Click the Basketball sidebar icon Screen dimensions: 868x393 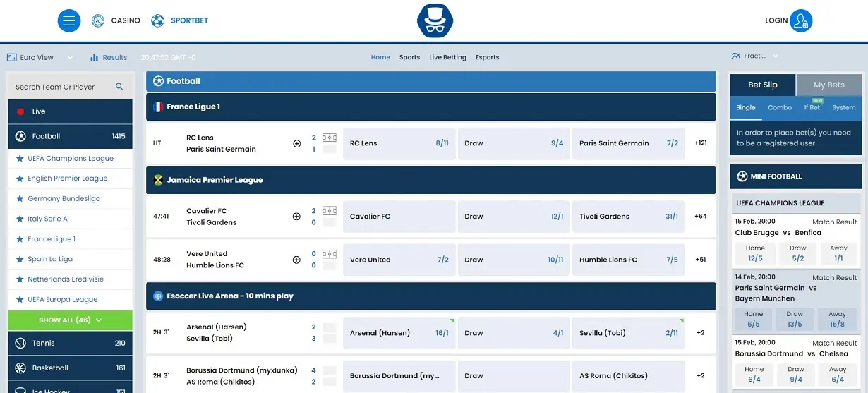click(20, 368)
